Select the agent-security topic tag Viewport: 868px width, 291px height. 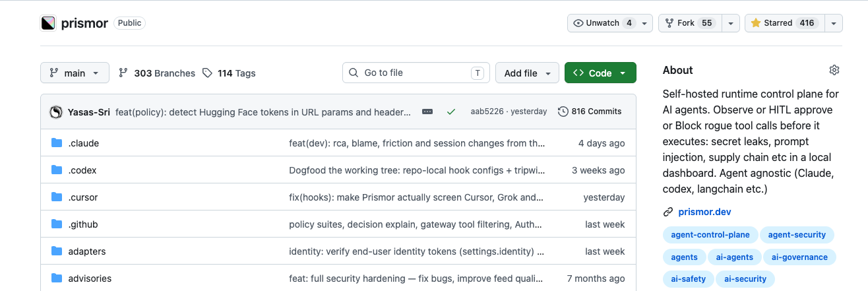(x=797, y=235)
